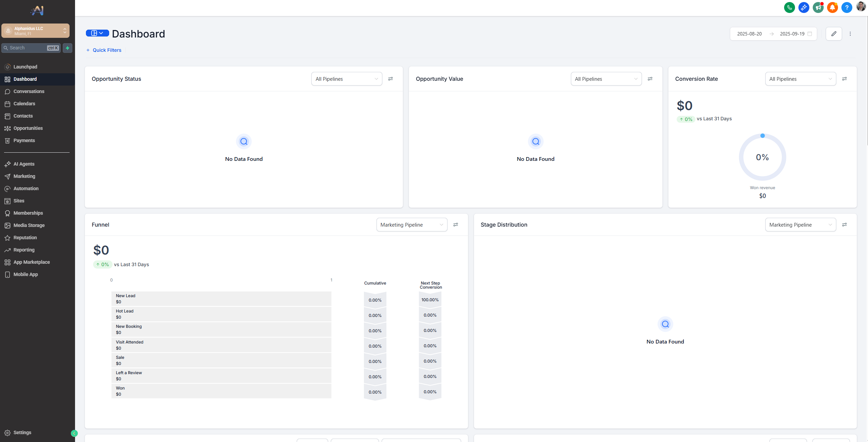Click the pencil edit dashboard icon
The width and height of the screenshot is (868, 442).
834,34
